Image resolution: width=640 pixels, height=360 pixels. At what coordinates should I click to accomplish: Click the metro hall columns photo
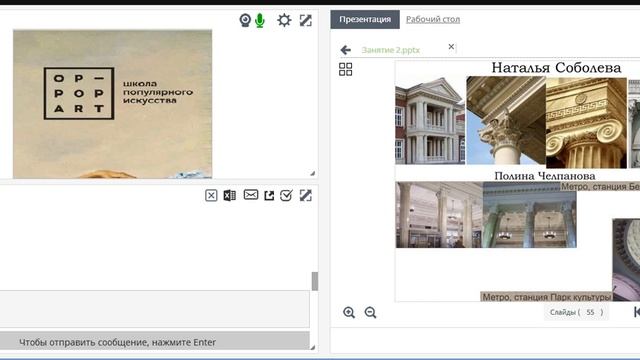click(439, 215)
